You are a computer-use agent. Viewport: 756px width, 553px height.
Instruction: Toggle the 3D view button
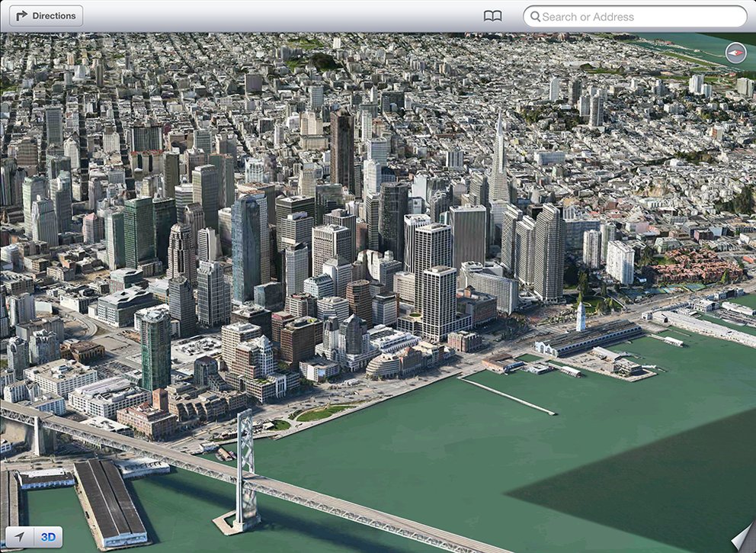(48, 537)
